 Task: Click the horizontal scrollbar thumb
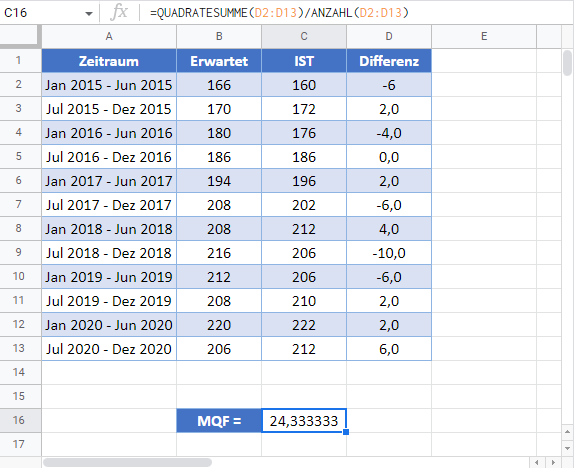pyautogui.click(x=127, y=462)
